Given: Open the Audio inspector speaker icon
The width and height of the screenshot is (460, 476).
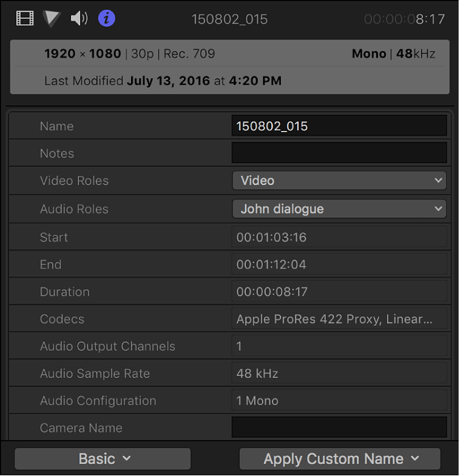Looking at the screenshot, I should (x=79, y=19).
